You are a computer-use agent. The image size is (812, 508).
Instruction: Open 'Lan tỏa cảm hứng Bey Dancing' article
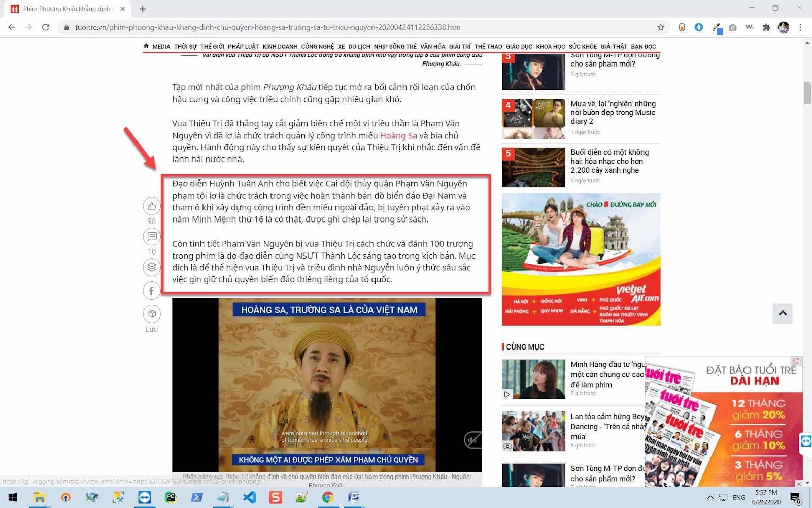click(607, 426)
